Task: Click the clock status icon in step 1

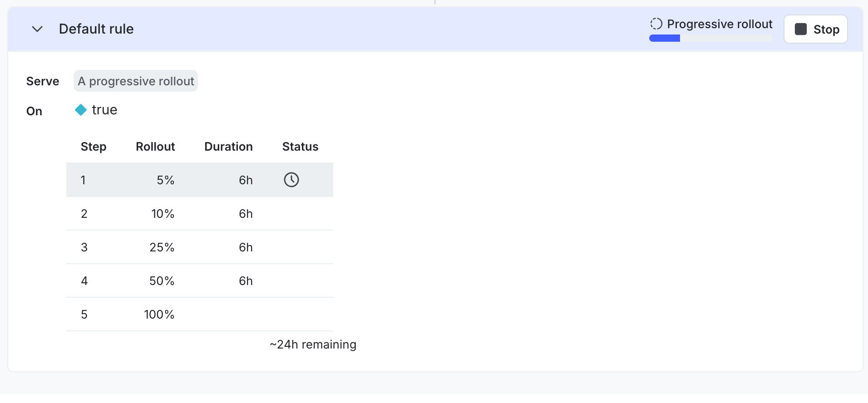Action: (291, 180)
